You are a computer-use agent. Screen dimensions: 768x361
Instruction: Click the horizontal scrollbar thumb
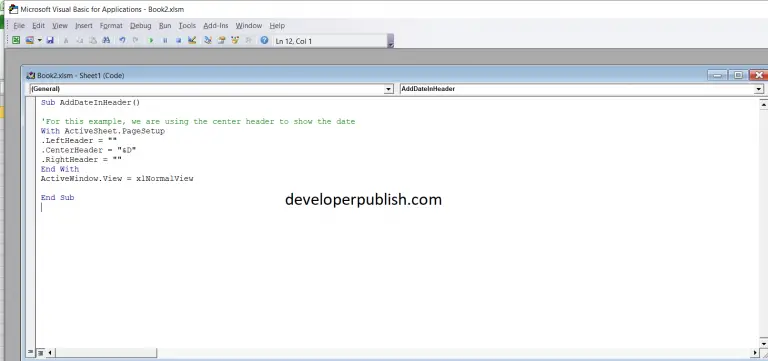[105, 352]
